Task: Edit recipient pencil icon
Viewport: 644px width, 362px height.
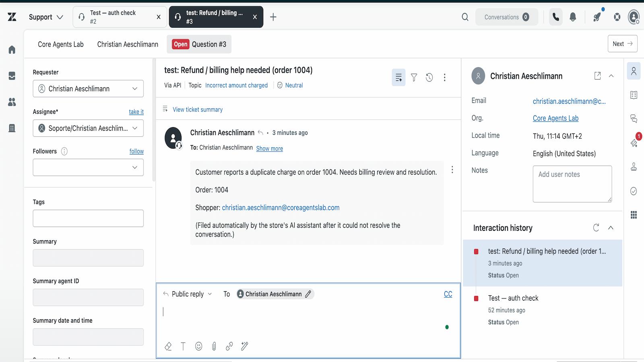Action: tap(308, 294)
